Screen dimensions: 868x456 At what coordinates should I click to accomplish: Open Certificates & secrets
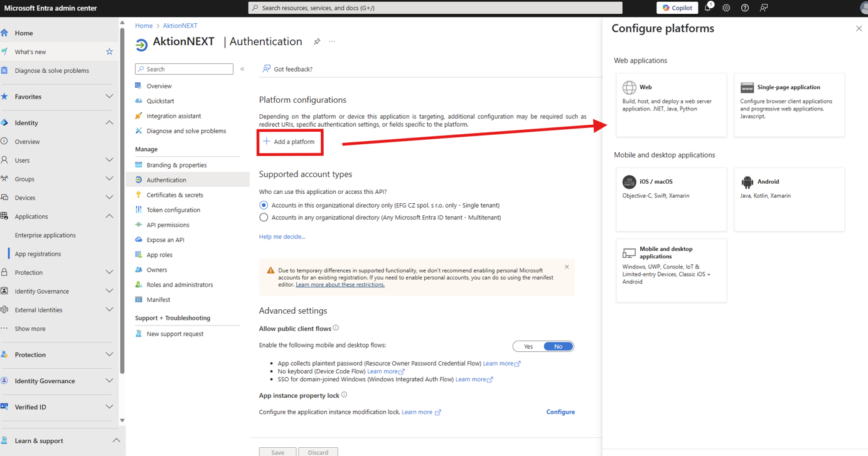pyautogui.click(x=174, y=195)
